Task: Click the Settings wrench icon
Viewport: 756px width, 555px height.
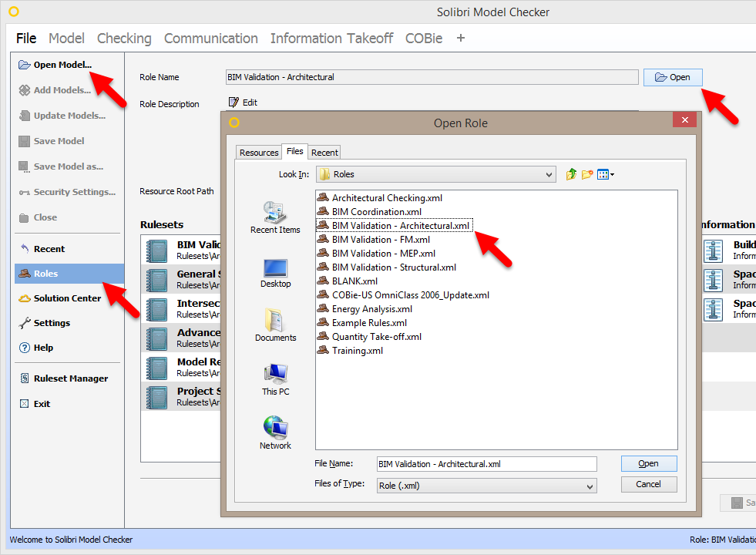Action: [24, 322]
